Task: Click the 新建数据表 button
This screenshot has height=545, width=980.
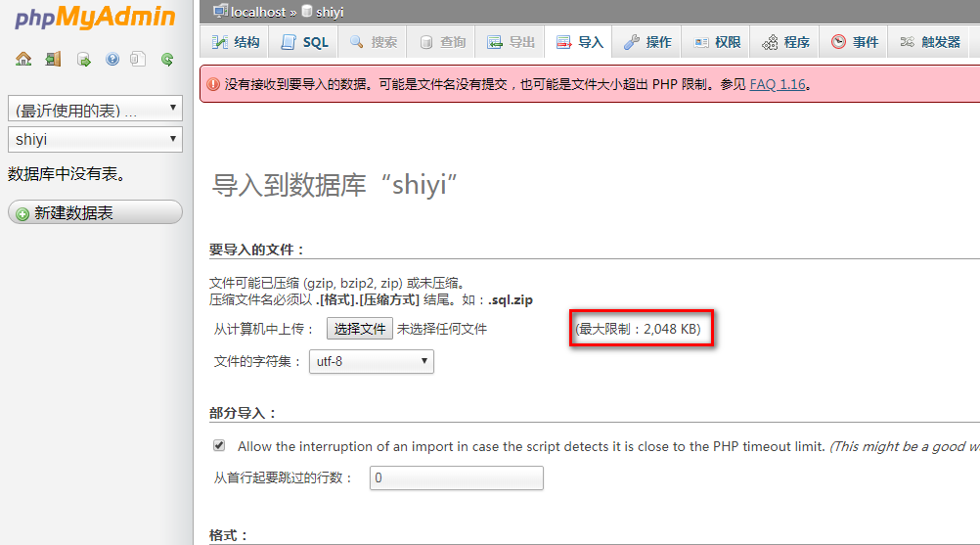Action: (95, 212)
